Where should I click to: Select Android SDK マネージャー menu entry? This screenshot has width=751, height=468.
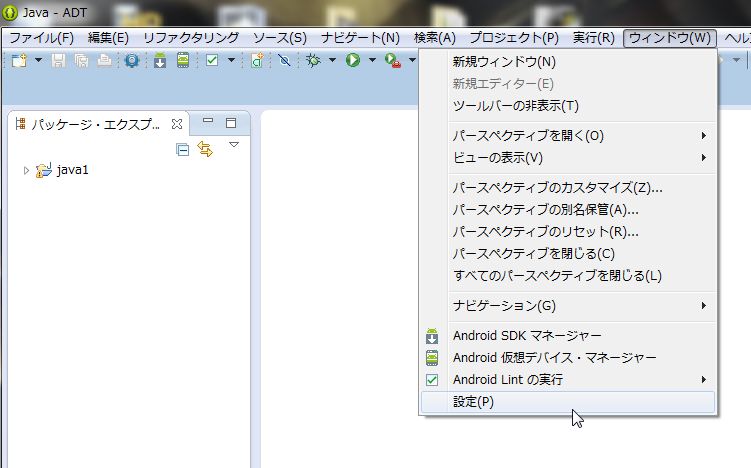[569, 335]
